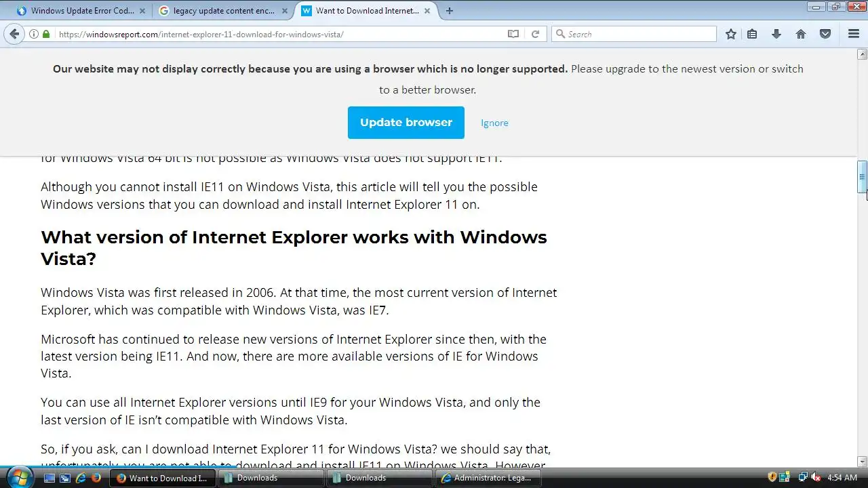This screenshot has width=868, height=488.
Task: Click paragraph starting 'Windows Vista was first released'
Action: 298,301
